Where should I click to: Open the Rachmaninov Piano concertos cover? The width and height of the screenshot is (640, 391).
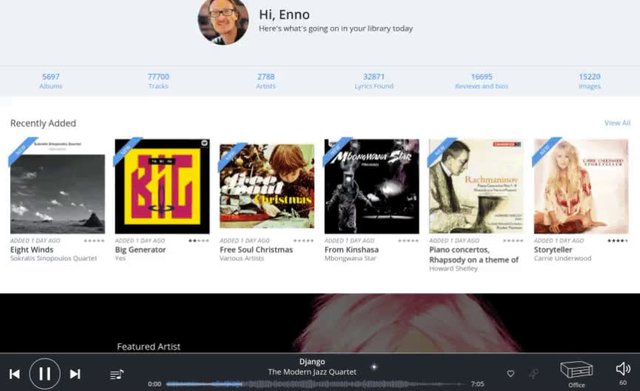click(x=476, y=186)
